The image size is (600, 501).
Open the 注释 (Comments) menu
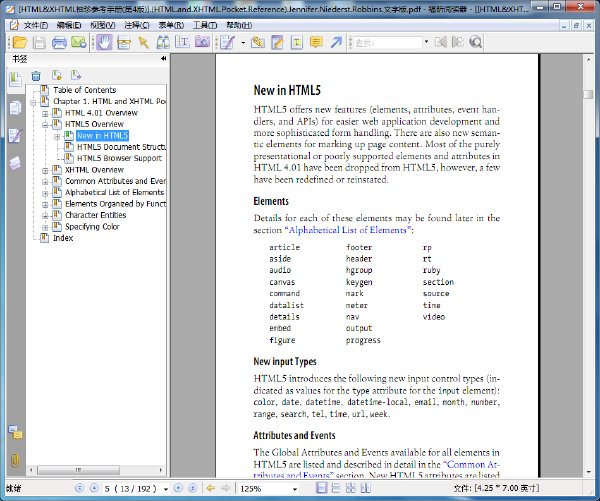[x=137, y=25]
